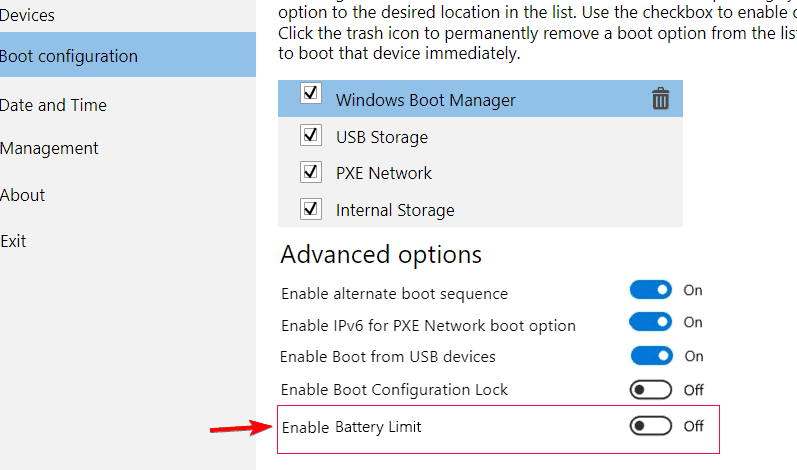Enable the Battery Limit toggle
This screenshot has width=797, height=470.
651,426
